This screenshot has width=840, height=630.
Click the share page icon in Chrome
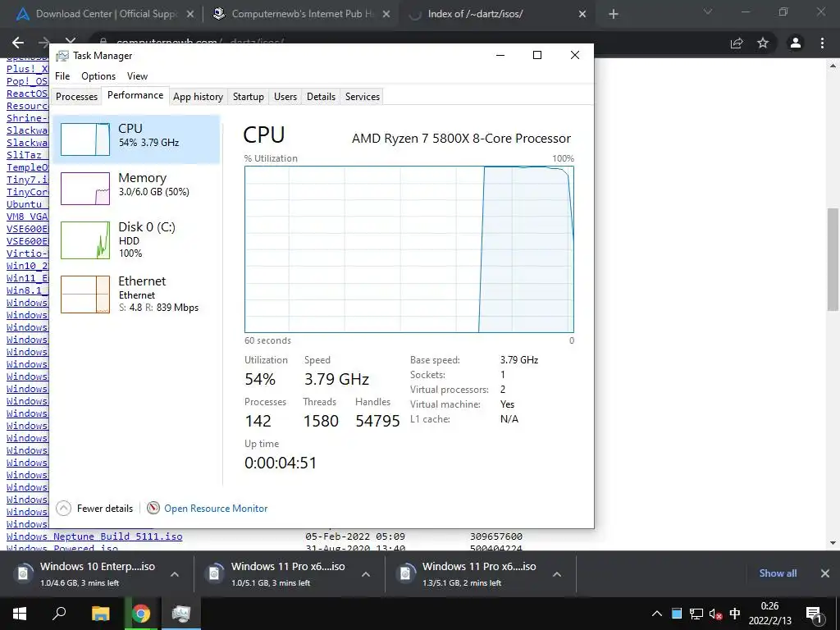[737, 43]
